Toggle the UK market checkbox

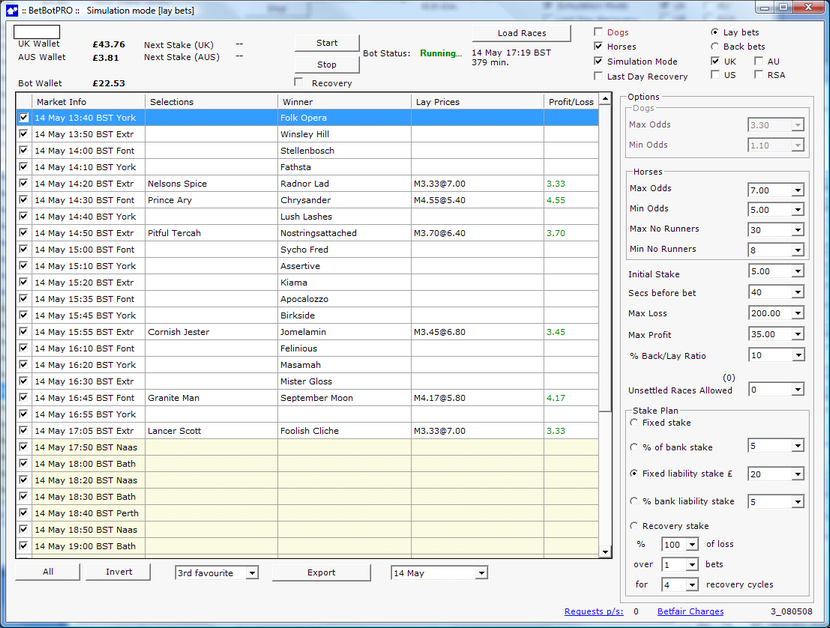[x=715, y=61]
